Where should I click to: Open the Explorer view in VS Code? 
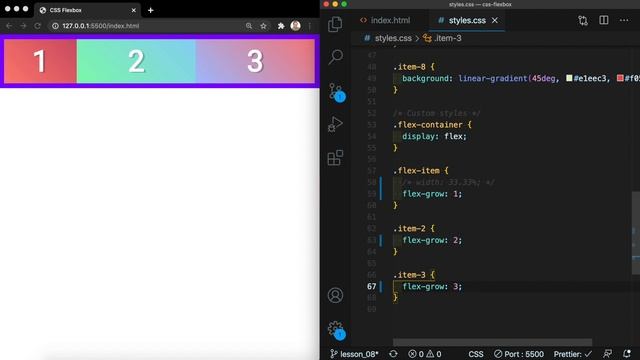(335, 24)
